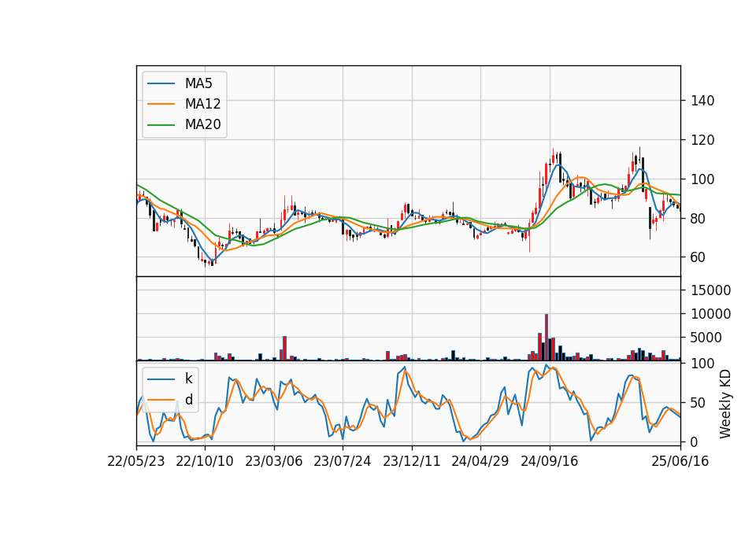
Task: Click the 80 price axis label
Action: pos(699,218)
